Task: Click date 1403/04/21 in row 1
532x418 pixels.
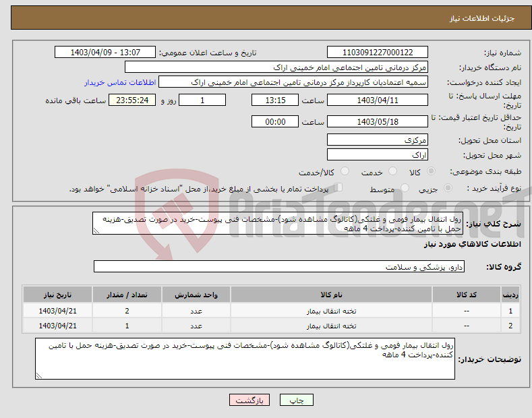Action: [58, 311]
